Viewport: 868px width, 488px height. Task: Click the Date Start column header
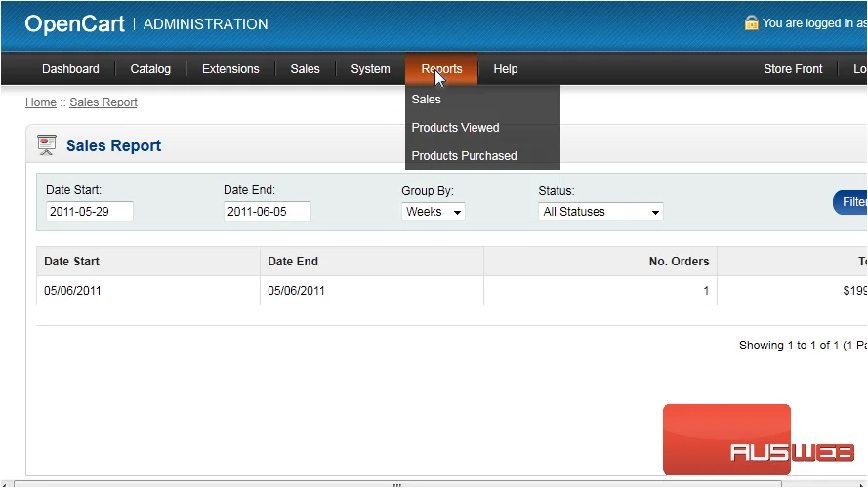(148, 262)
